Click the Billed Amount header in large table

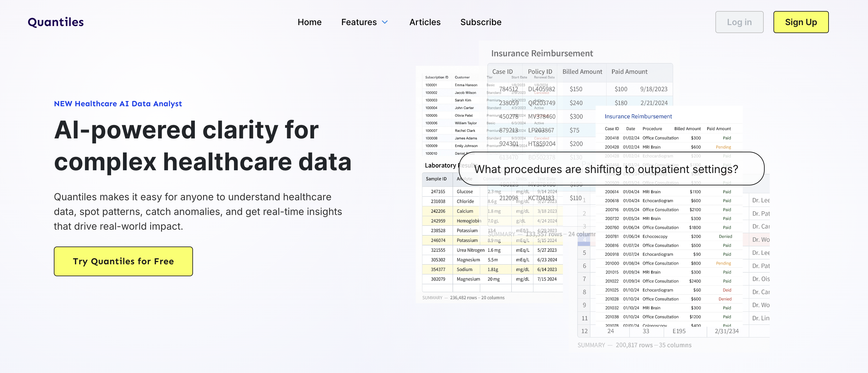coord(582,71)
